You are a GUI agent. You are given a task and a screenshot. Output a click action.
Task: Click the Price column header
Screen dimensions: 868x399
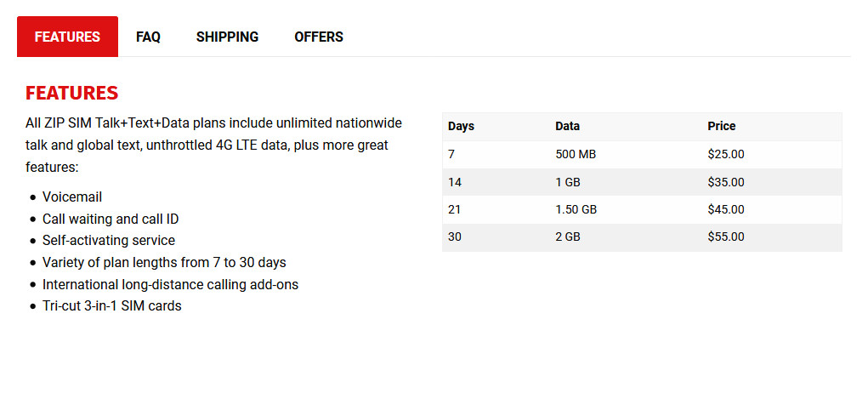click(721, 127)
